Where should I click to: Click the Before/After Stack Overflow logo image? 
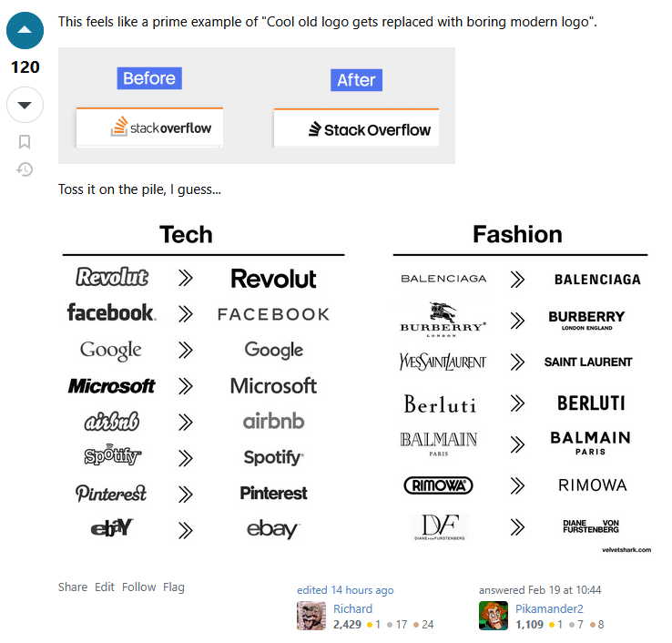pos(256,106)
